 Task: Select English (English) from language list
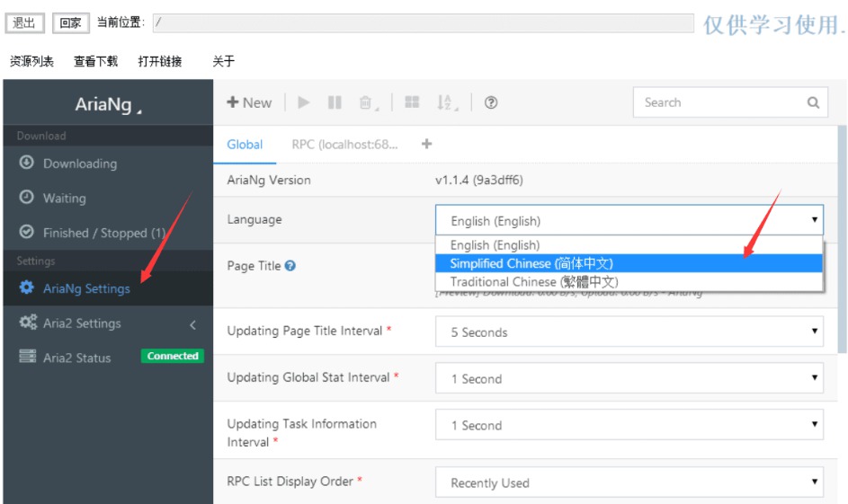pyautogui.click(x=629, y=245)
